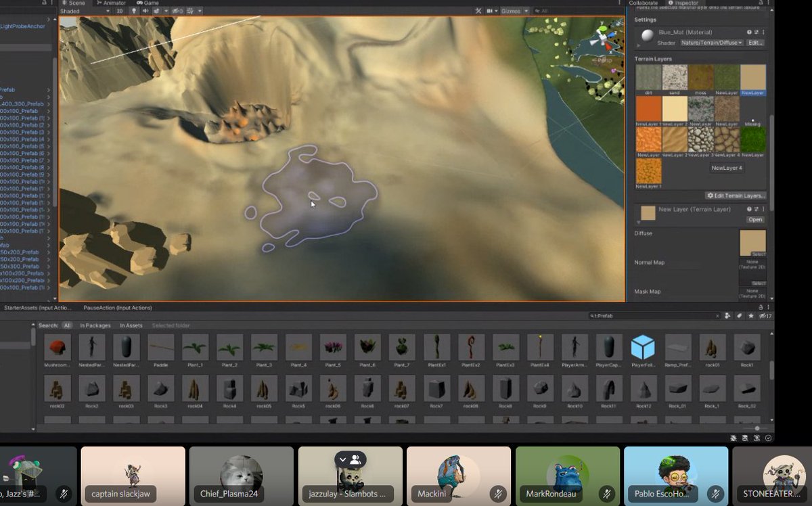Switch to the Collaborate tab
Screen dimensions: 812x506
643,3
